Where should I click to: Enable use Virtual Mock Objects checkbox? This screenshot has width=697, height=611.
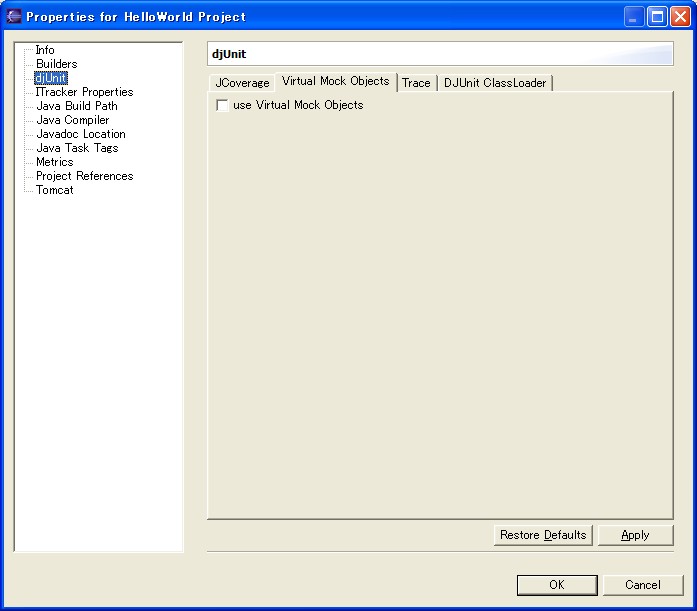point(222,105)
